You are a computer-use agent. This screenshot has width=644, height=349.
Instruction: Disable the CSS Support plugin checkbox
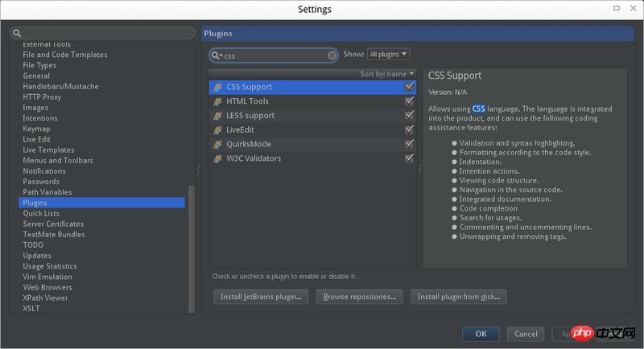click(409, 87)
